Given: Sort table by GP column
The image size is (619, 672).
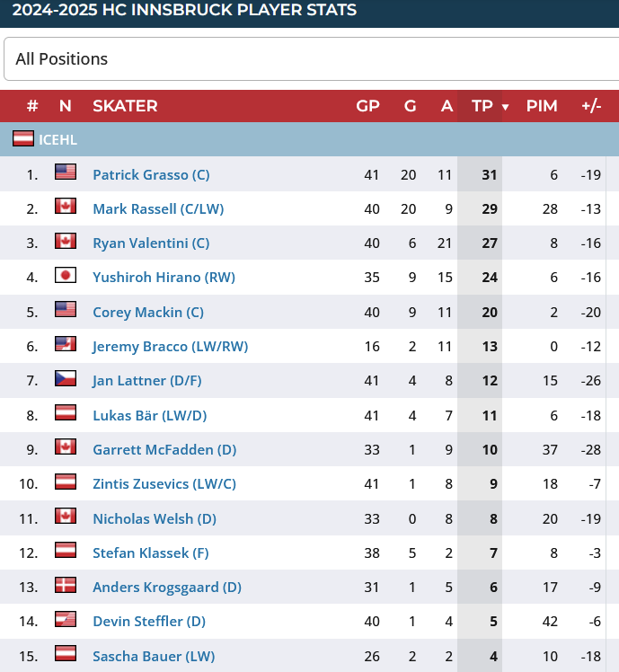Looking at the screenshot, I should 367,106.
